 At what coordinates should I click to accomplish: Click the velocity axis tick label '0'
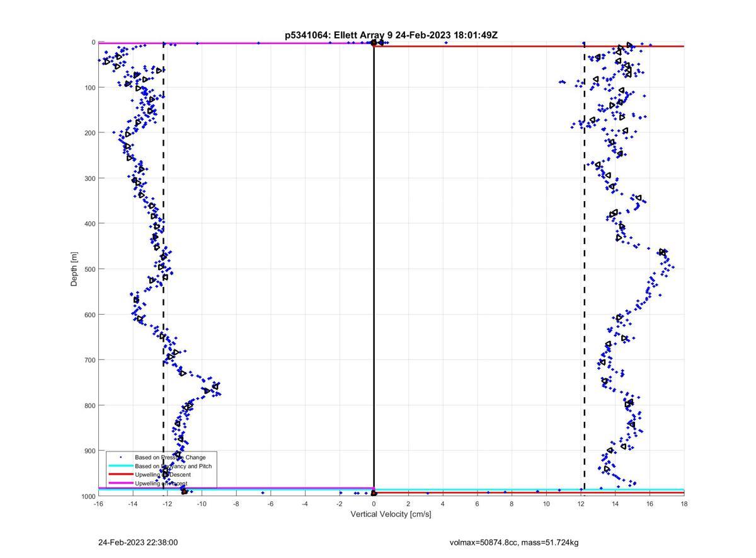tap(374, 504)
